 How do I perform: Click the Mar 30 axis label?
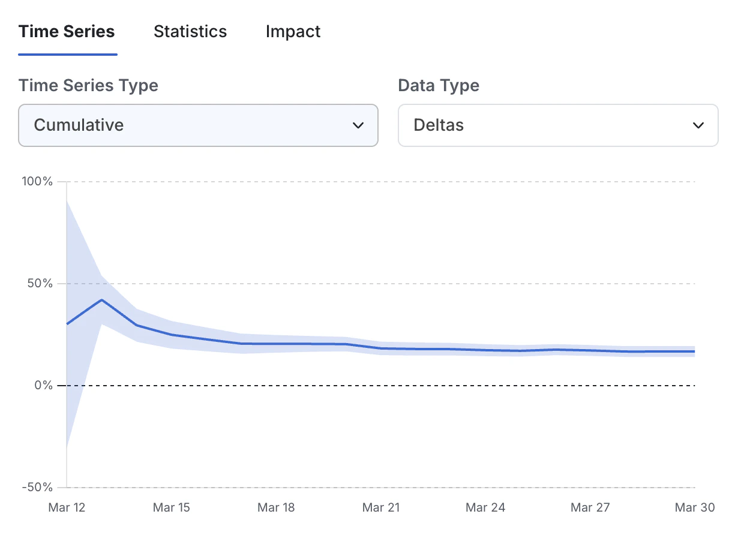pyautogui.click(x=694, y=507)
